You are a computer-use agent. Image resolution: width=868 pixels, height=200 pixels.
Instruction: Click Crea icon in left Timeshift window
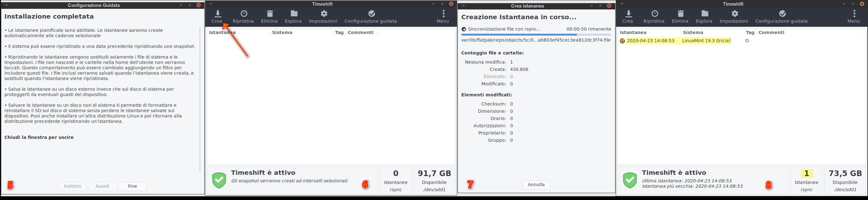[218, 14]
